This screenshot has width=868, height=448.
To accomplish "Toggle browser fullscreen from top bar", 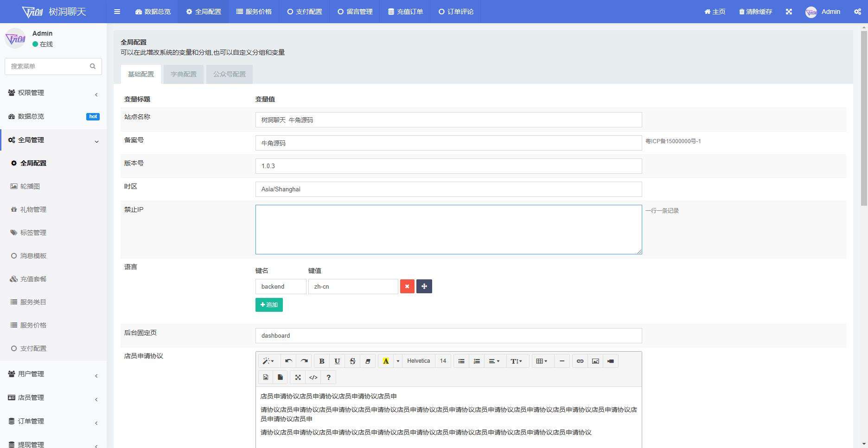I will [x=789, y=12].
